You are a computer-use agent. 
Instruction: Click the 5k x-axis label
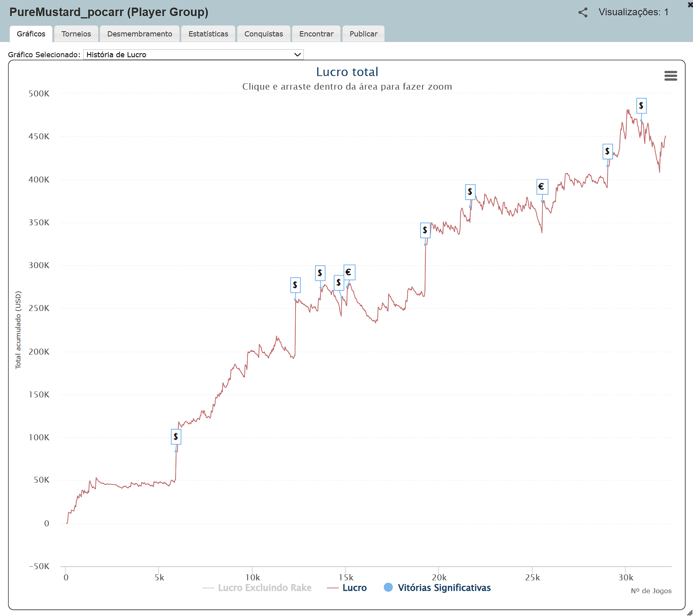coord(159,578)
